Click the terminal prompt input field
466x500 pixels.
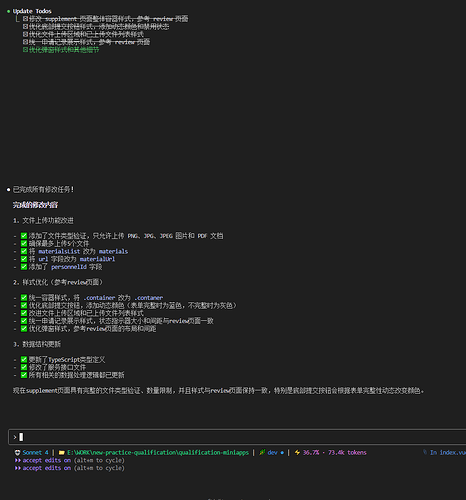[237, 437]
